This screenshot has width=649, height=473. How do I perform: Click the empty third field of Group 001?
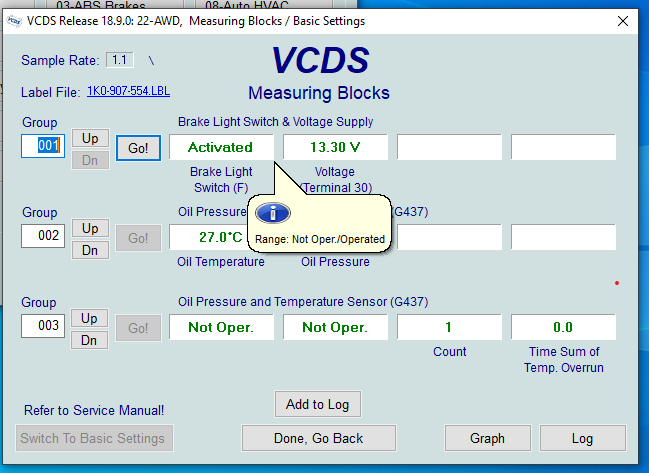coord(449,147)
